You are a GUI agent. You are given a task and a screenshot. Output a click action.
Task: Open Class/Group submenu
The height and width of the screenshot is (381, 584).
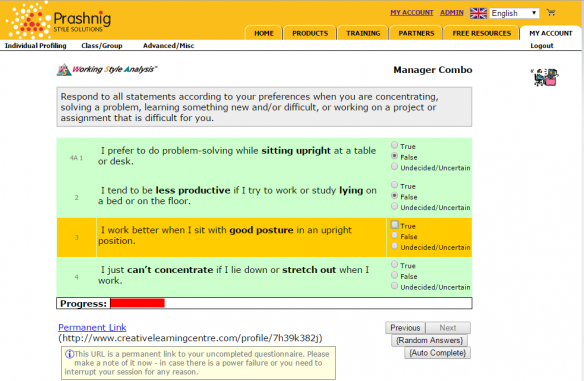[x=102, y=45]
